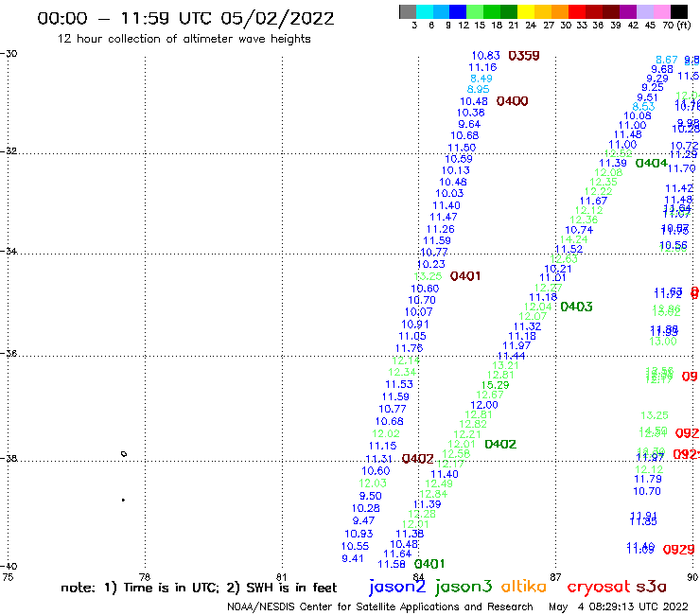Click the red time label 0929
Image resolution: width=700 pixels, height=615 pixels.
pos(679,550)
